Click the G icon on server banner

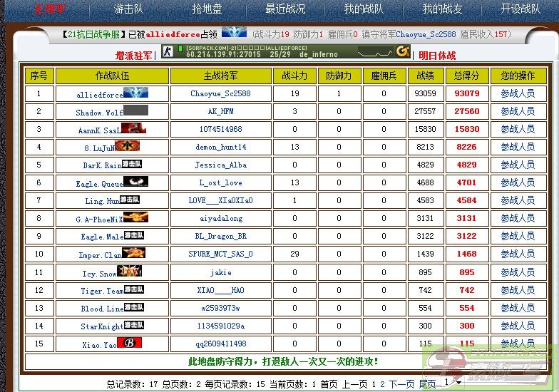pyautogui.click(x=403, y=51)
